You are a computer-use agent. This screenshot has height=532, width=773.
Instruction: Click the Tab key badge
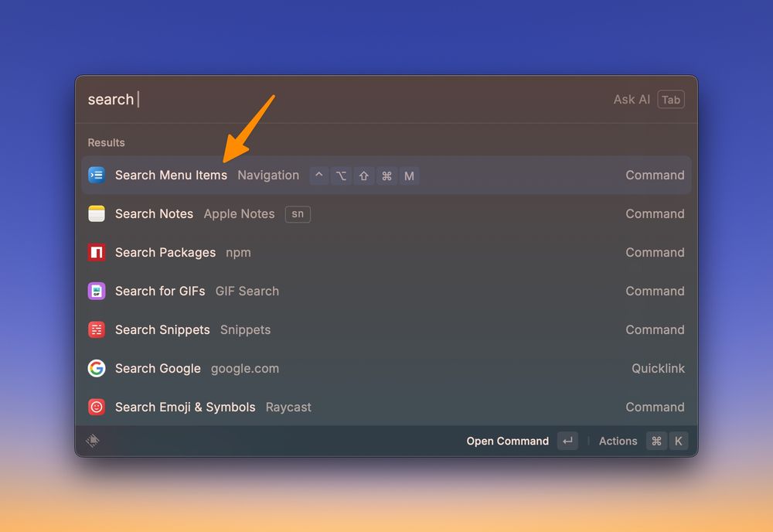click(671, 100)
